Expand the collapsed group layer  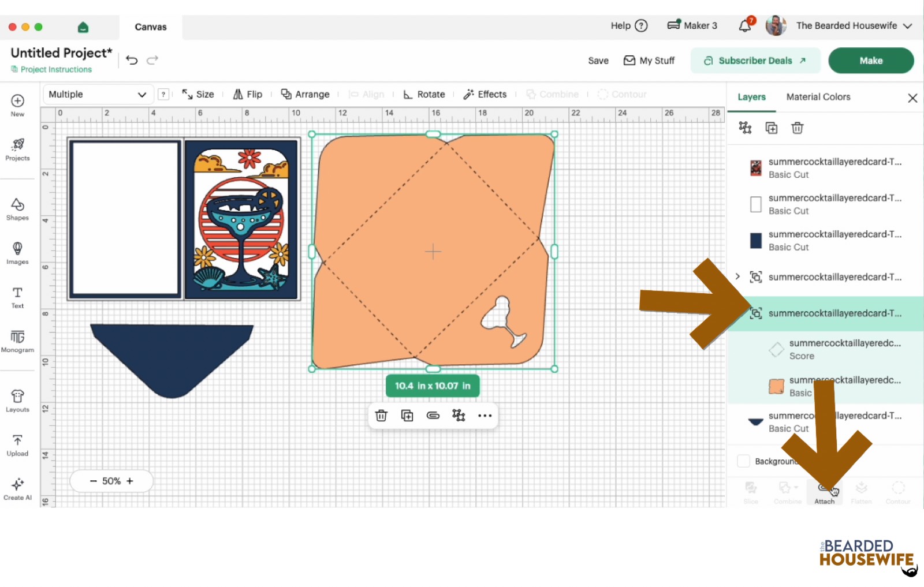pos(737,276)
